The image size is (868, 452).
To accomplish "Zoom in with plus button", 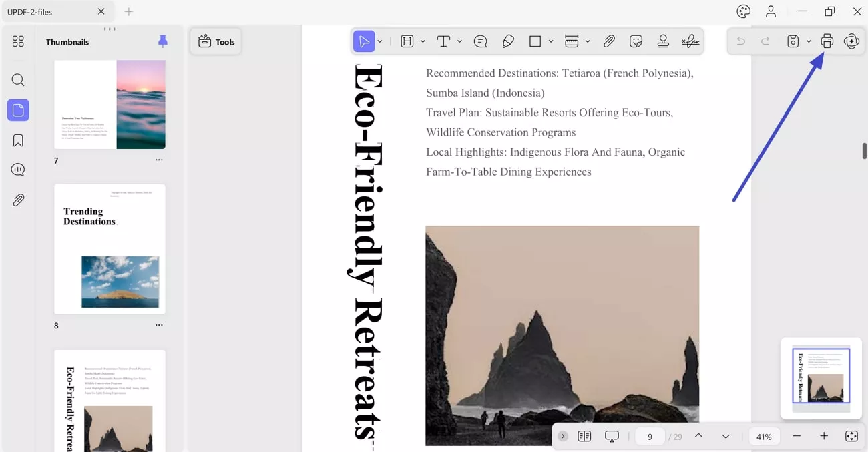I will point(824,436).
